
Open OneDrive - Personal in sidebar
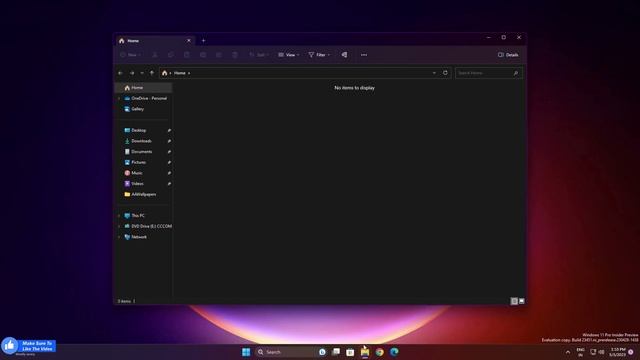point(146,98)
